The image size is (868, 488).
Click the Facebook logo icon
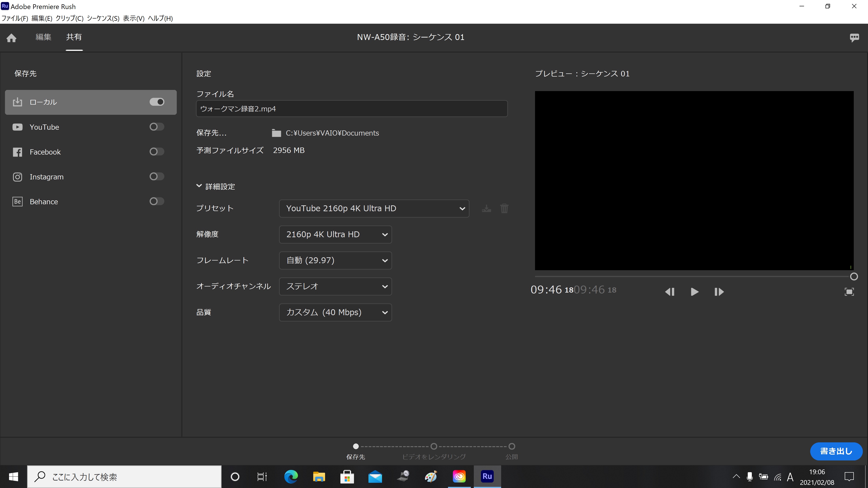17,152
